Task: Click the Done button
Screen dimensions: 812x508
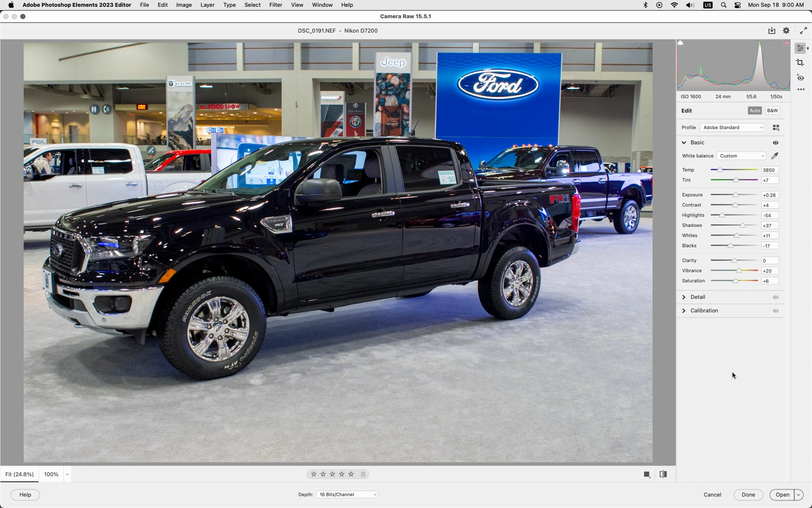Action: (x=748, y=494)
